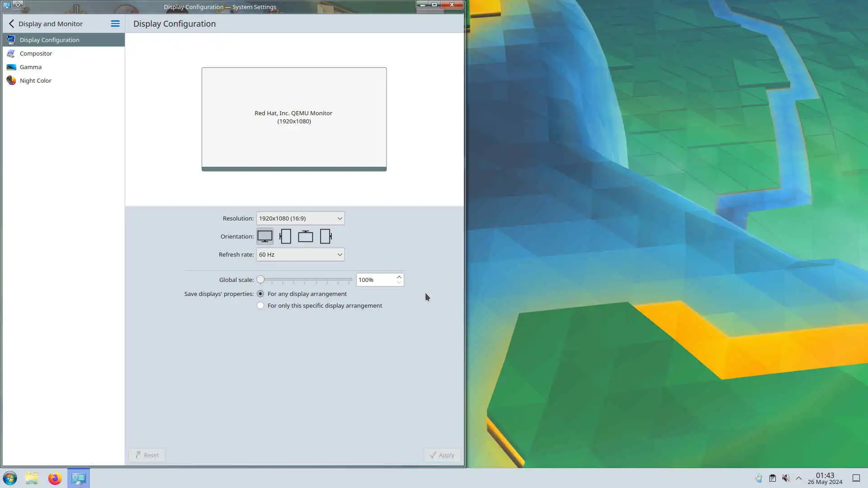
Task: Expand hidden system tray icons
Action: [799, 478]
